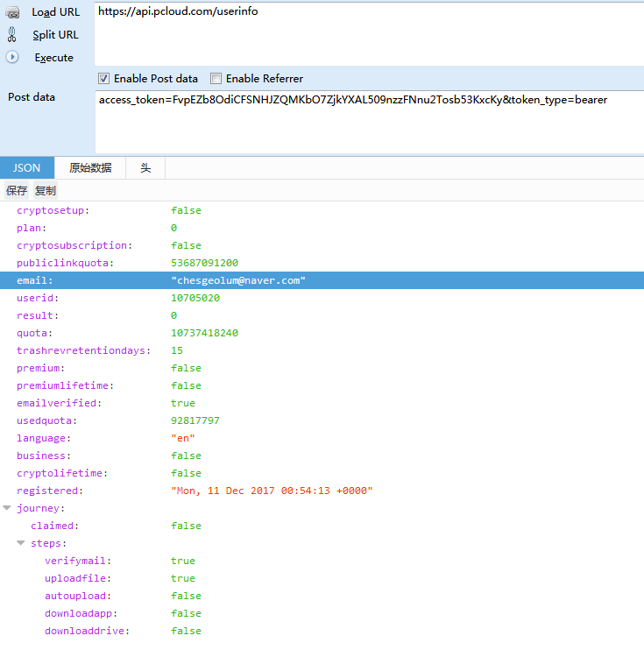Image resolution: width=644 pixels, height=657 pixels.
Task: Collapse the journey tree node
Action: pos(7,508)
